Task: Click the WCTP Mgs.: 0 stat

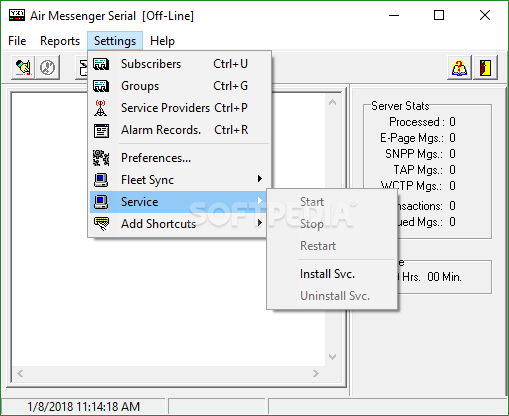Action: pyautogui.click(x=418, y=185)
